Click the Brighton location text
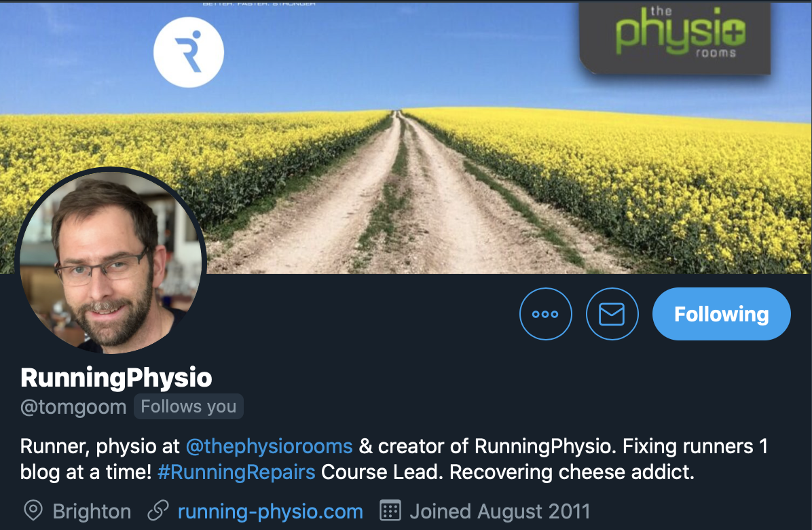This screenshot has height=530, width=812. click(x=92, y=512)
